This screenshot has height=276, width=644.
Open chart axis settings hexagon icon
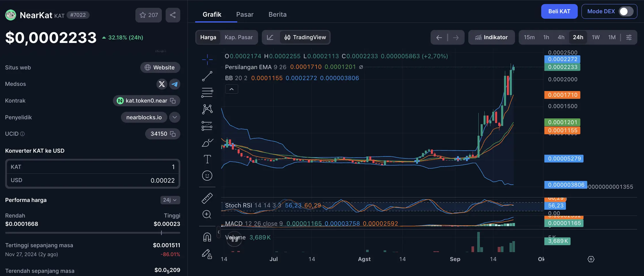tap(591, 259)
